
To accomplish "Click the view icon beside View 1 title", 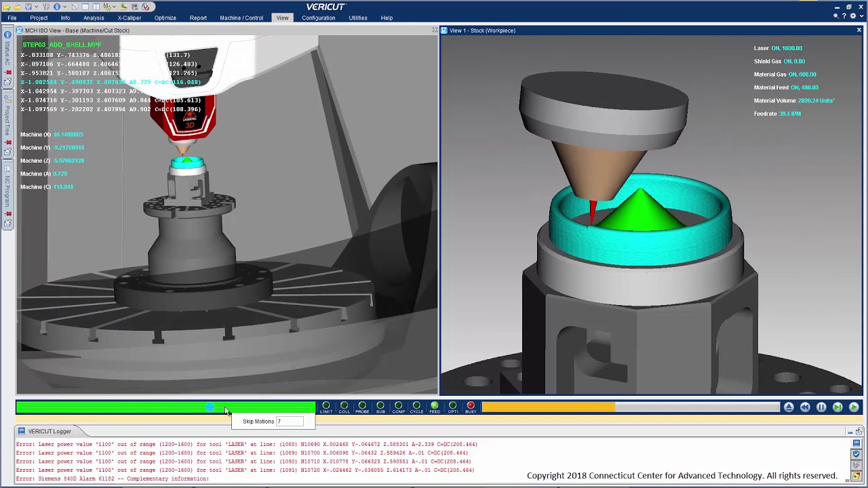I will [x=444, y=30].
